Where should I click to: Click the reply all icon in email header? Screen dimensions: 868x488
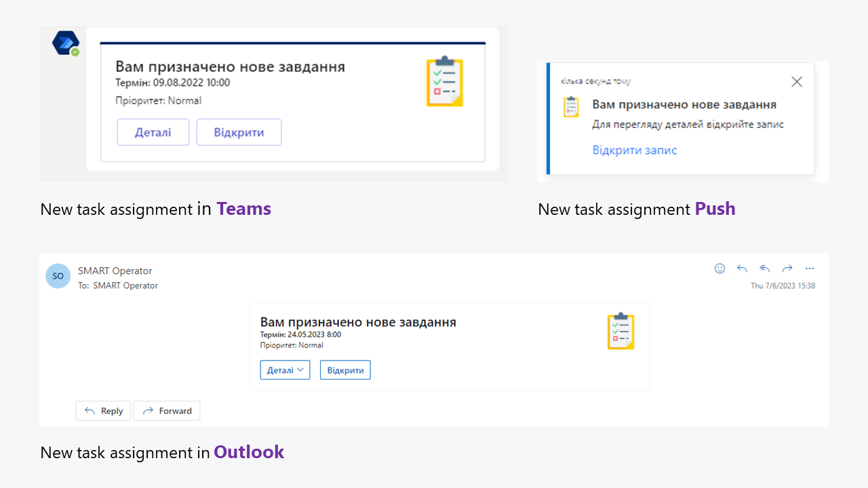pyautogui.click(x=765, y=268)
